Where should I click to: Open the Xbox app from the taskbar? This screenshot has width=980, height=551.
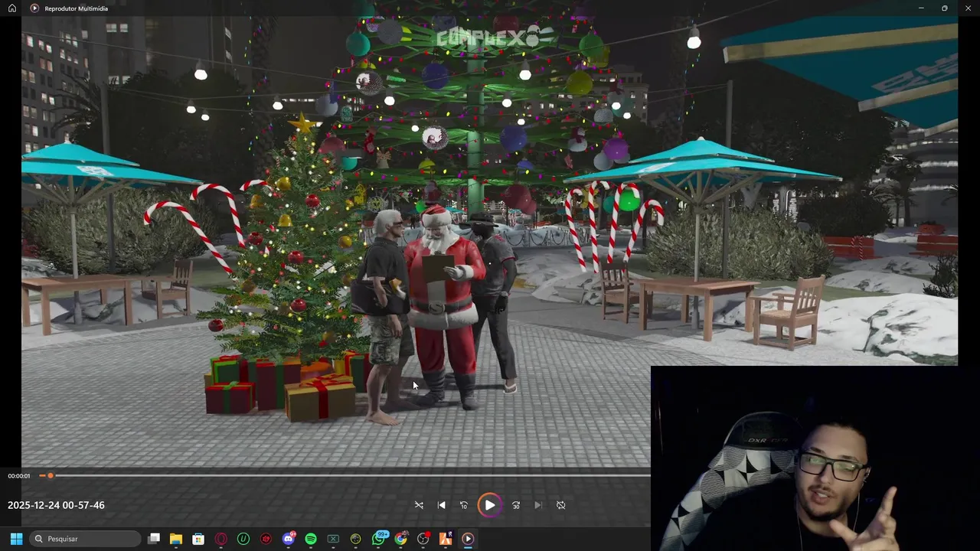[x=333, y=539]
